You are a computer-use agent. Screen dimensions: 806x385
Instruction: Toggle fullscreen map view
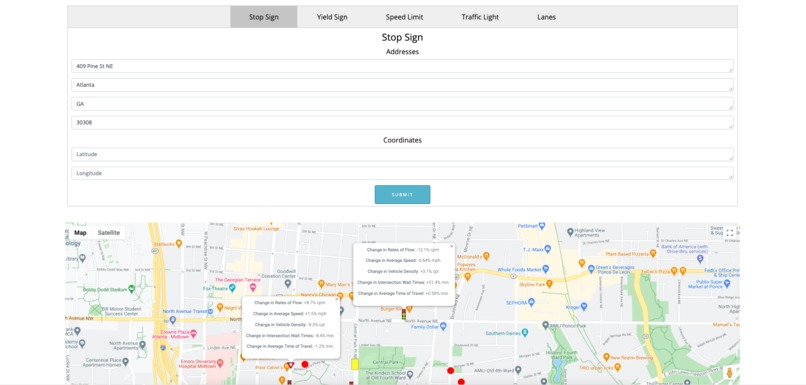click(729, 233)
